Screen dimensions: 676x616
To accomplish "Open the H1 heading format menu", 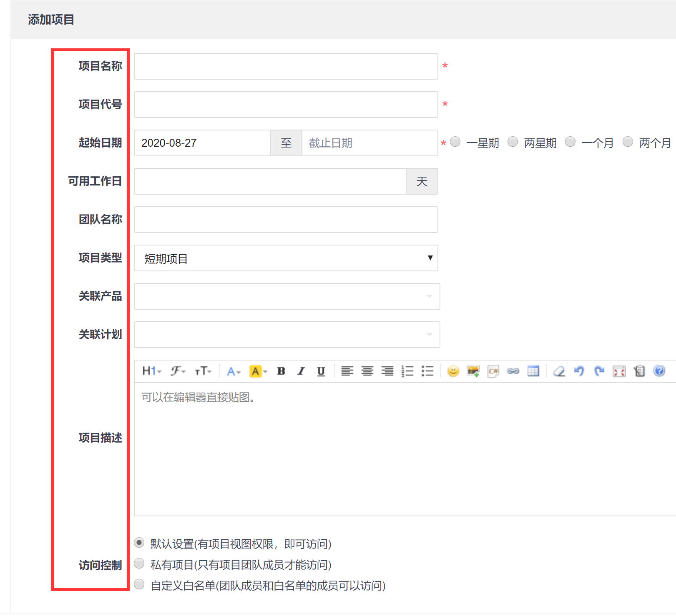I will 151,371.
